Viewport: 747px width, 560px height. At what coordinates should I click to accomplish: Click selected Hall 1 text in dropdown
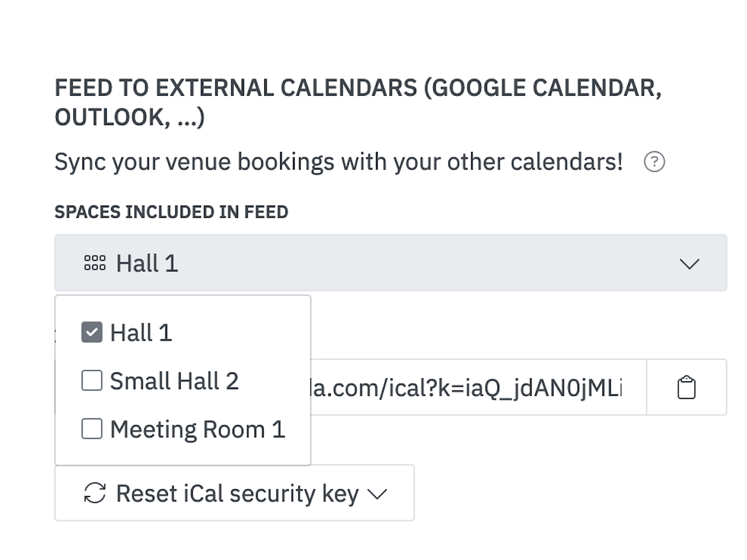[x=147, y=263]
